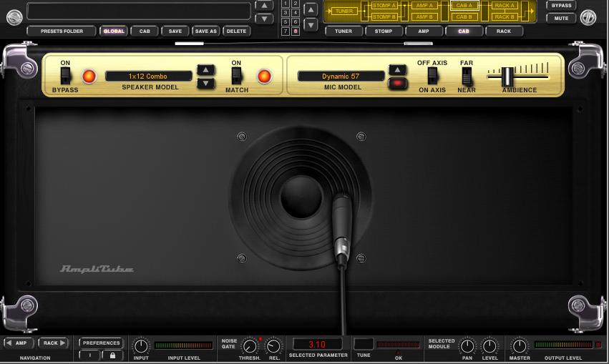Choose routing preset number 8
The height and width of the screenshot is (364, 609).
pos(295,31)
